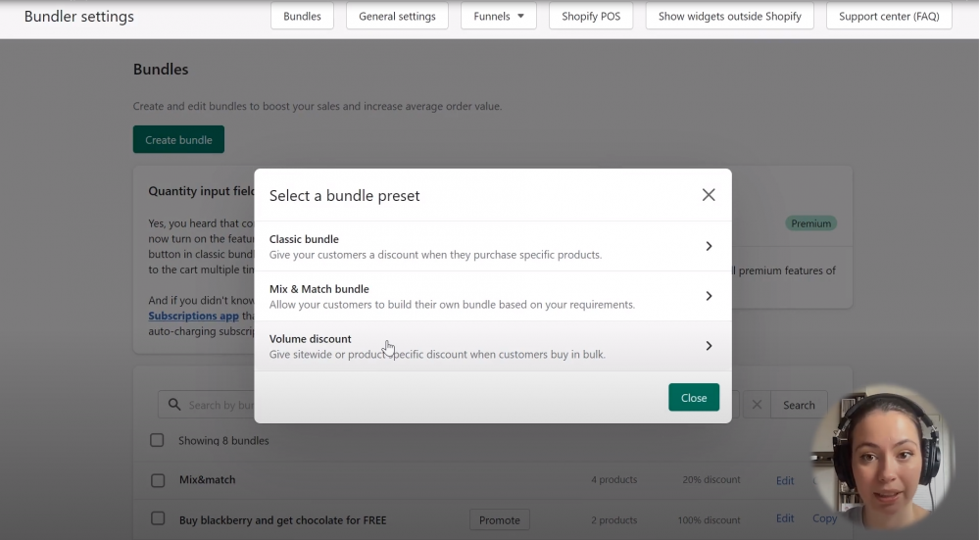Click the Bundler settings page title
Viewport: 980px width, 540px height.
78,17
